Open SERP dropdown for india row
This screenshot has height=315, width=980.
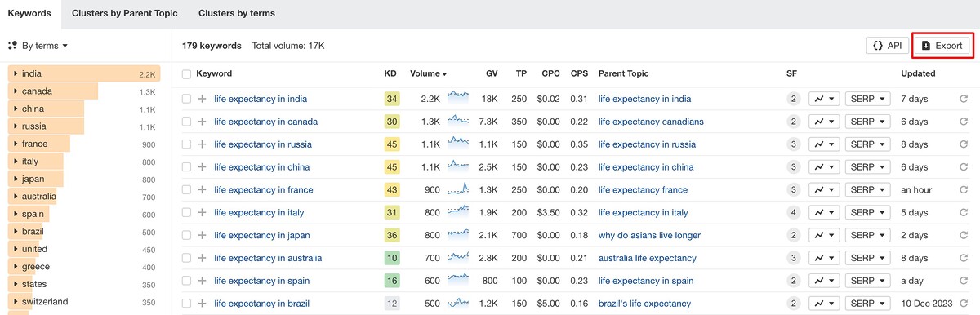pos(867,99)
